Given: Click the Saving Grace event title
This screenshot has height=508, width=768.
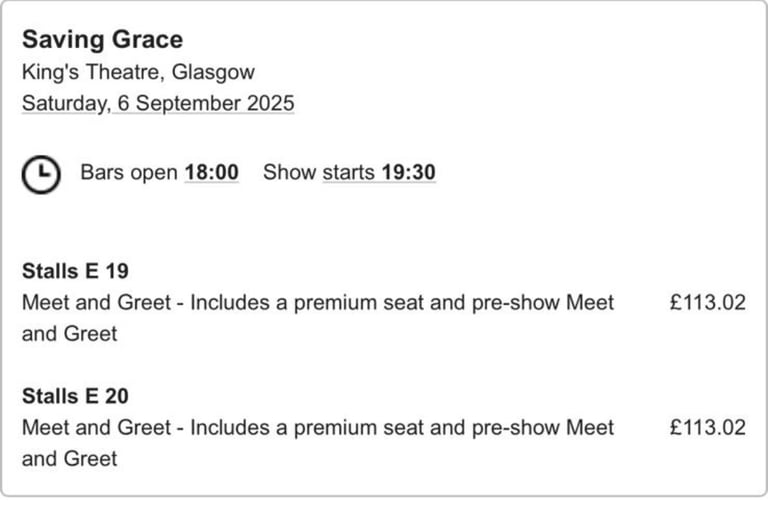Looking at the screenshot, I should [x=102, y=39].
